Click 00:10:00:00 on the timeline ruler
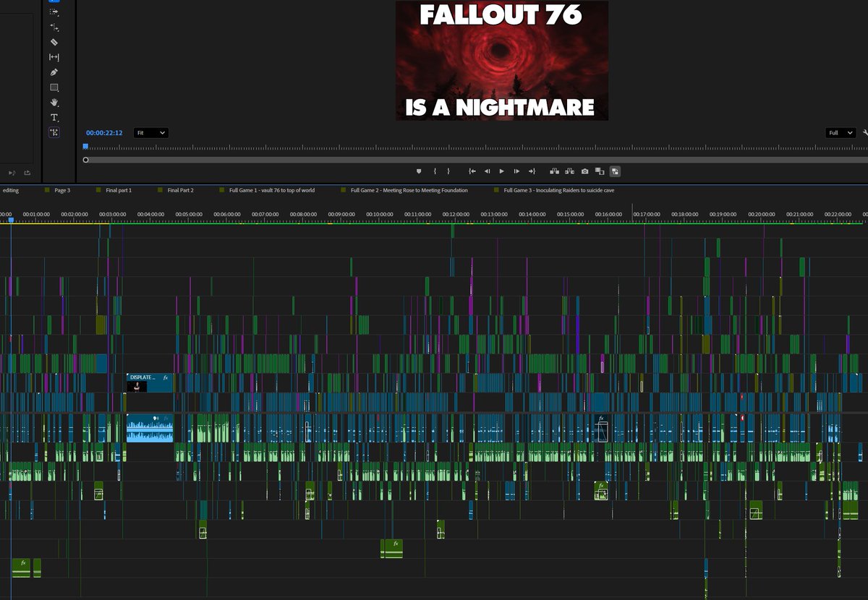 (380, 215)
